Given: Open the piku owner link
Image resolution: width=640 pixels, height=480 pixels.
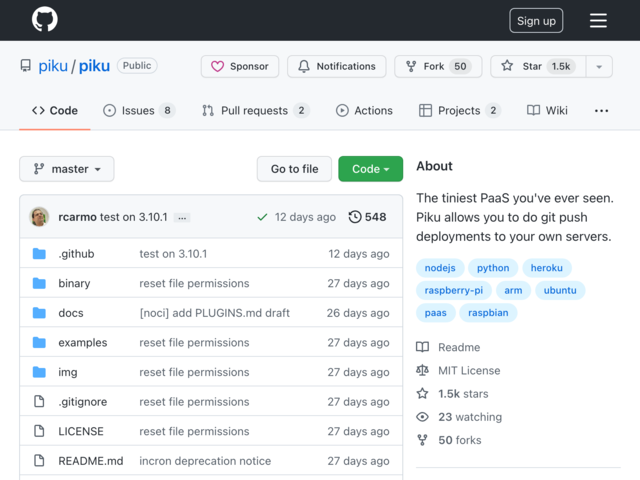Looking at the screenshot, I should pos(53,66).
